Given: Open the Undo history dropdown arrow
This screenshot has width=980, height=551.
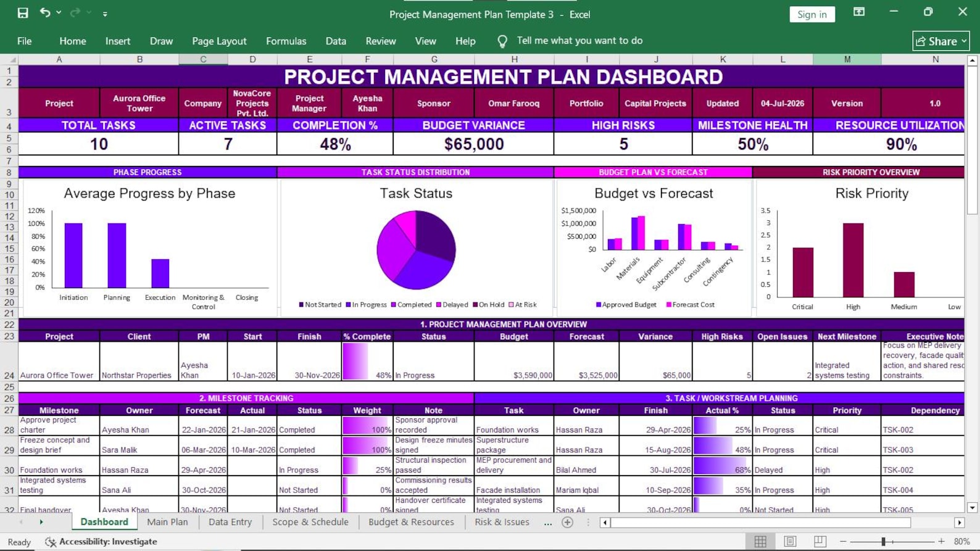Looking at the screenshot, I should pyautogui.click(x=59, y=13).
